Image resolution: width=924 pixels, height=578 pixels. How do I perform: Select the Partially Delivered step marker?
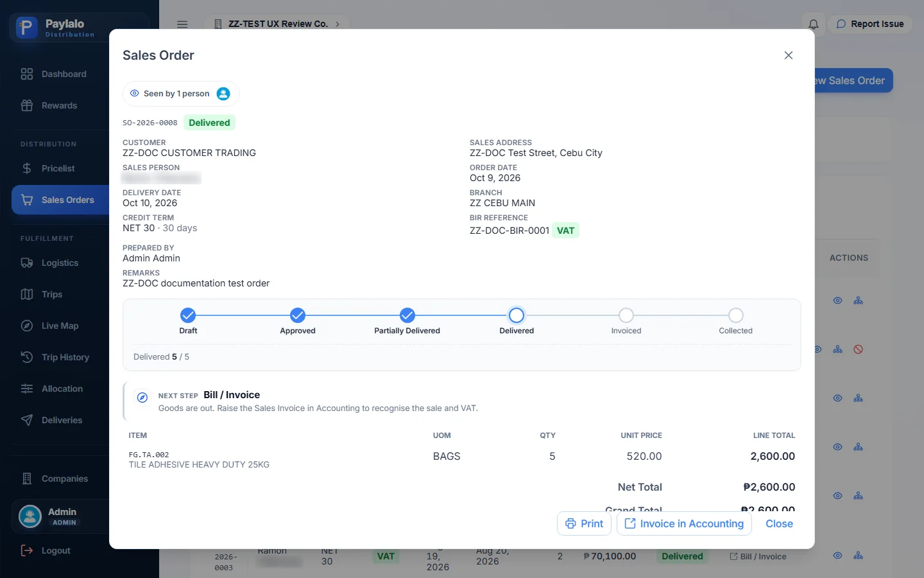407,315
